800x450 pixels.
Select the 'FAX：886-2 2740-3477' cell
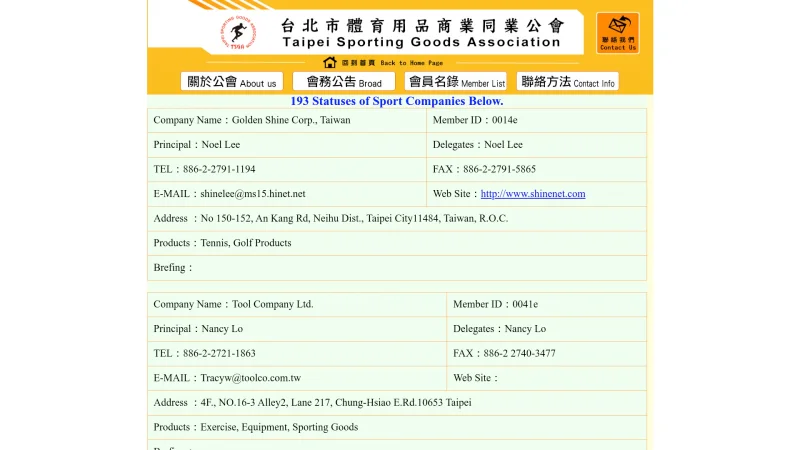point(546,354)
